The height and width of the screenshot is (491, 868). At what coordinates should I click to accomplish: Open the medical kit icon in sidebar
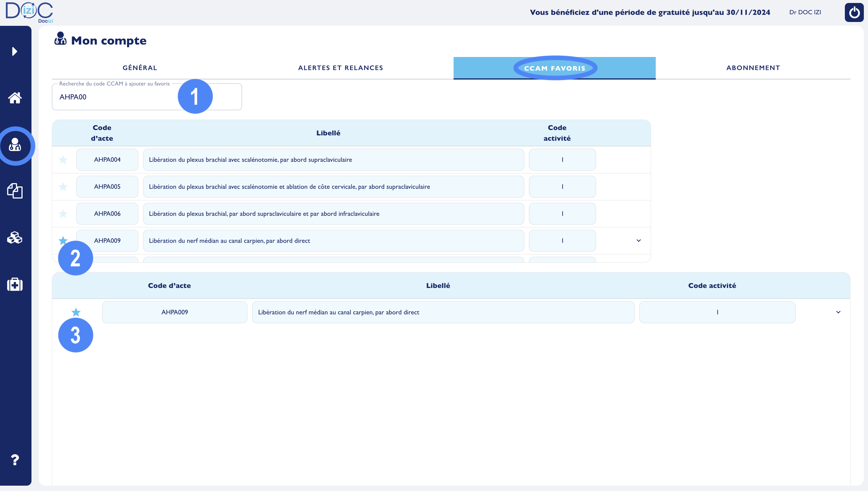[x=15, y=284]
